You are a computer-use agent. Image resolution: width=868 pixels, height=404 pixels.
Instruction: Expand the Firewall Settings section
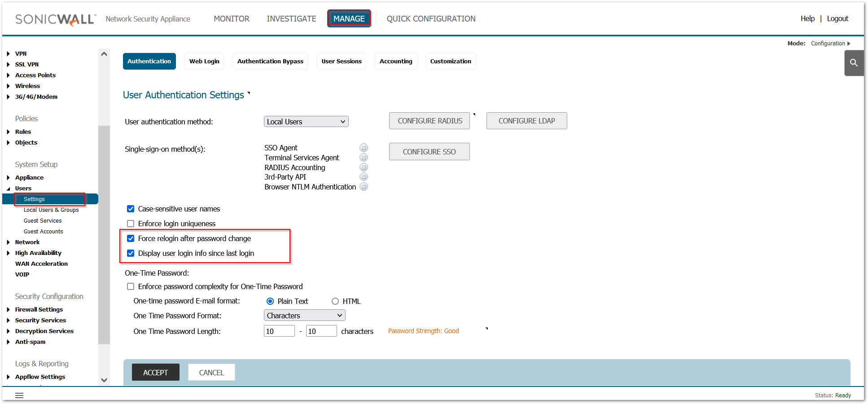click(9, 309)
